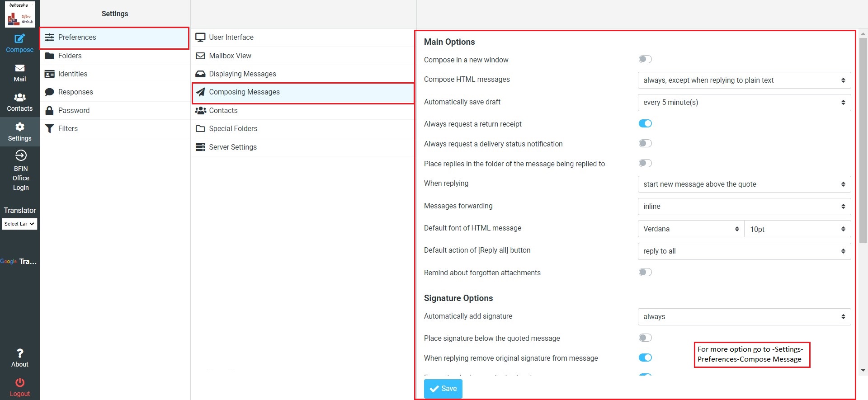Image resolution: width=868 pixels, height=400 pixels.
Task: Click the Save button
Action: click(x=443, y=389)
